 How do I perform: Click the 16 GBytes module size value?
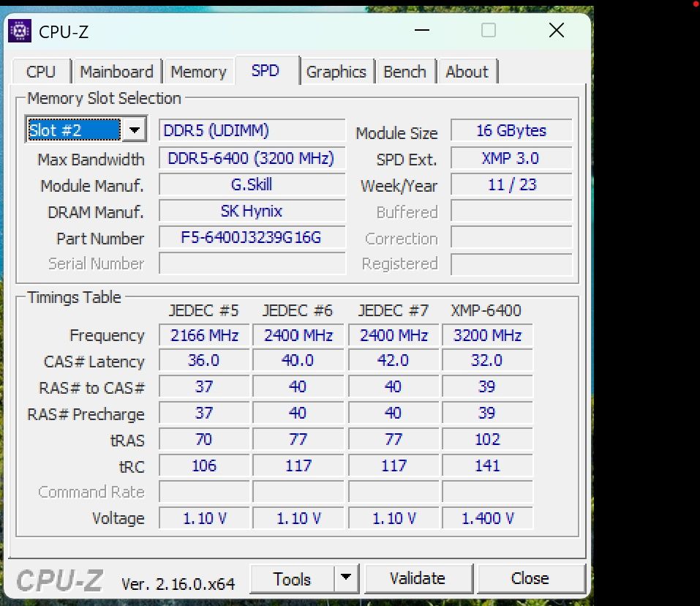511,131
